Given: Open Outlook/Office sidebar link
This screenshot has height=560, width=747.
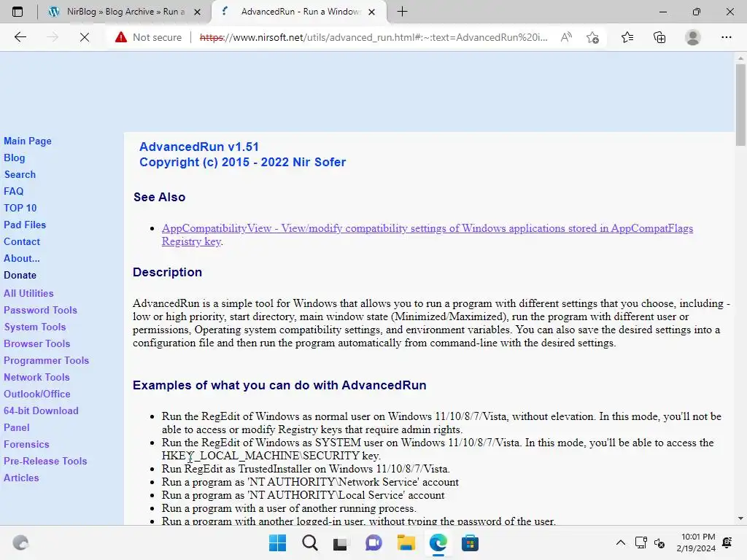Looking at the screenshot, I should pos(37,394).
